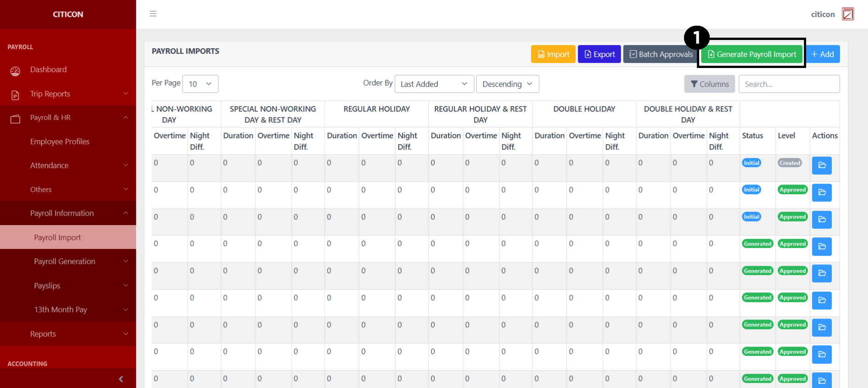
Task: Open the Last Added order dropdown
Action: pyautogui.click(x=434, y=84)
